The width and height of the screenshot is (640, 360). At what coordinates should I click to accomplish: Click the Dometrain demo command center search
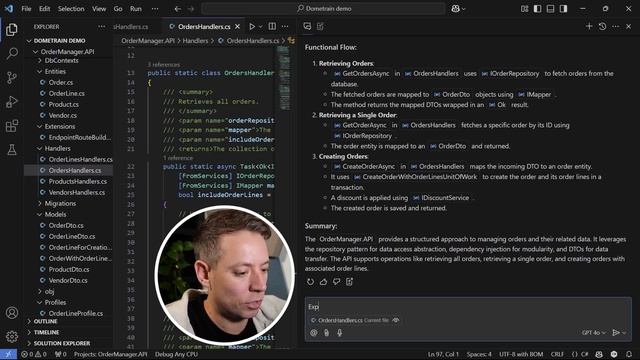pos(323,9)
